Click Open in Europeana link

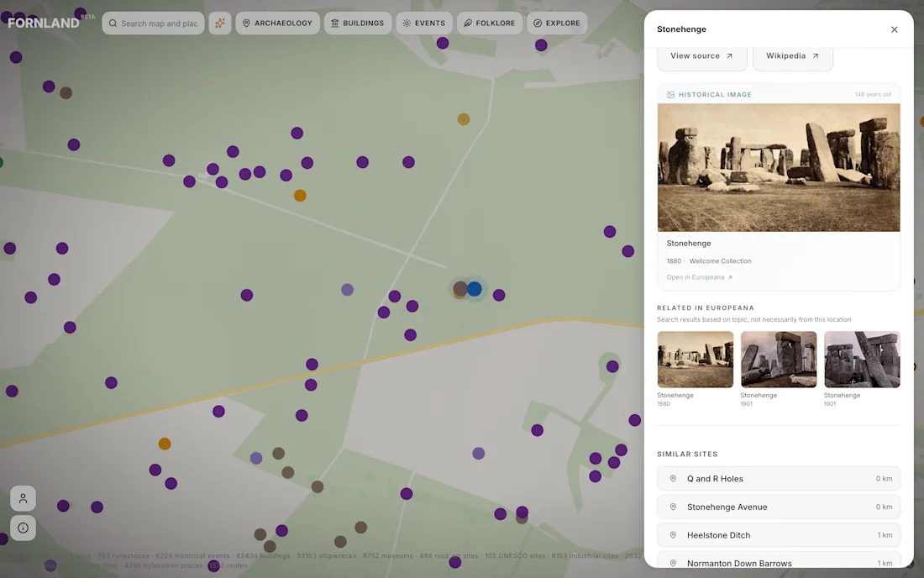click(700, 277)
